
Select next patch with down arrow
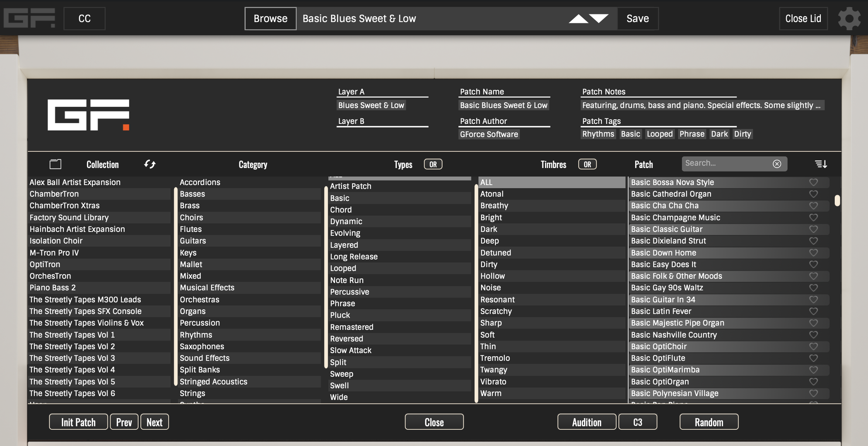pos(599,19)
